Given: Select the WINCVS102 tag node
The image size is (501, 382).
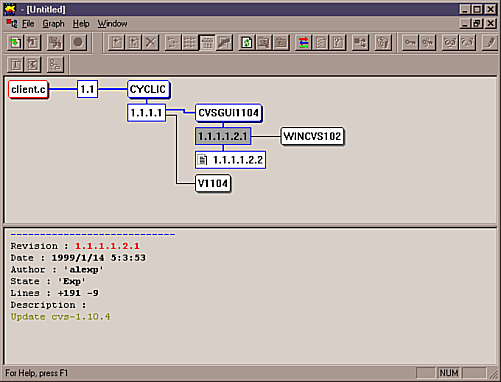Looking at the screenshot, I should click(312, 136).
